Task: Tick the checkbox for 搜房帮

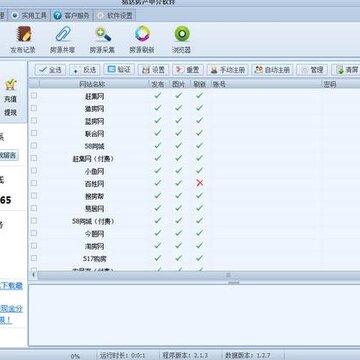Action: pyautogui.click(x=34, y=195)
